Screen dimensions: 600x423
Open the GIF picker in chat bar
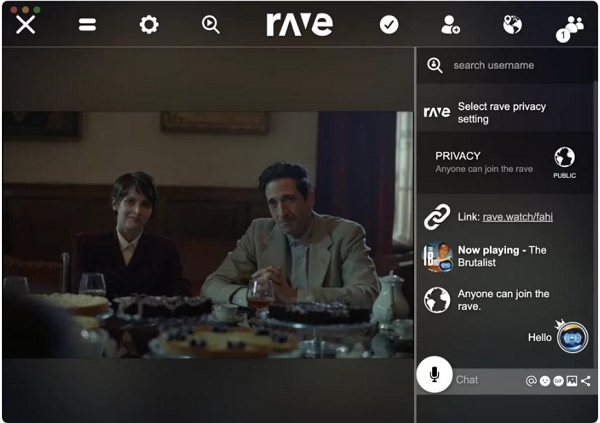(558, 381)
